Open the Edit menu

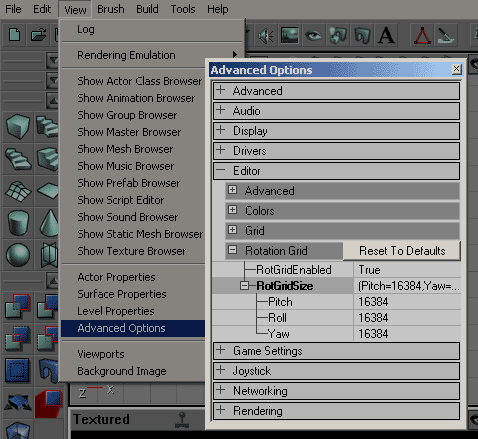point(42,9)
